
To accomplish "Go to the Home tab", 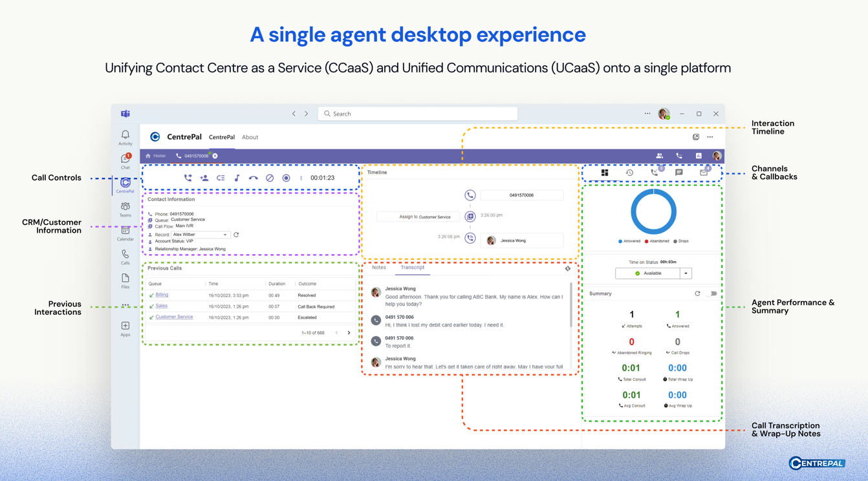I will click(155, 156).
